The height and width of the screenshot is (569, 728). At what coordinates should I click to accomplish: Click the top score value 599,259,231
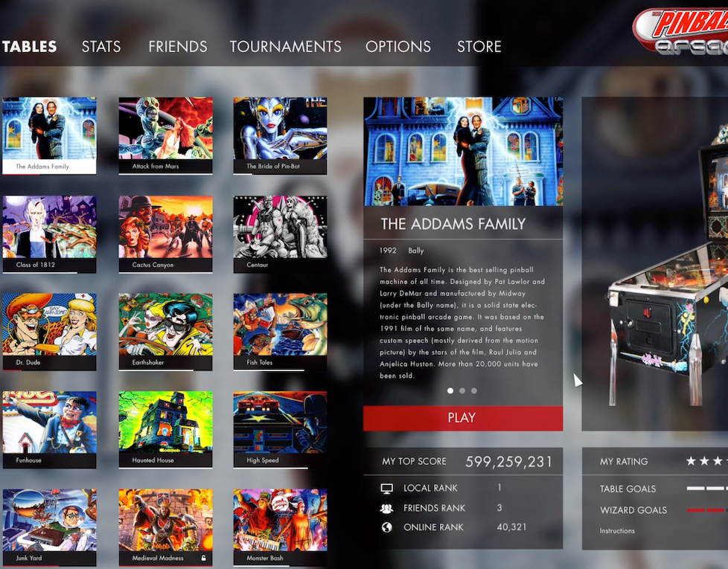(x=509, y=462)
